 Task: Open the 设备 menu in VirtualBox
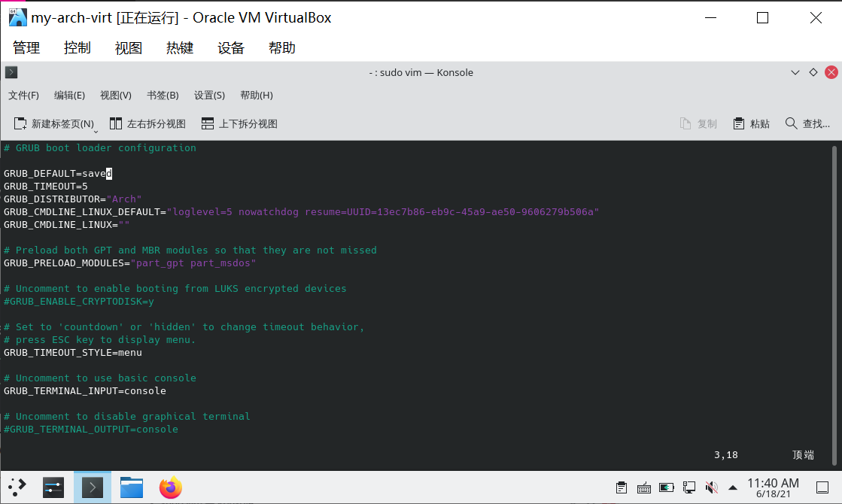[x=230, y=47]
